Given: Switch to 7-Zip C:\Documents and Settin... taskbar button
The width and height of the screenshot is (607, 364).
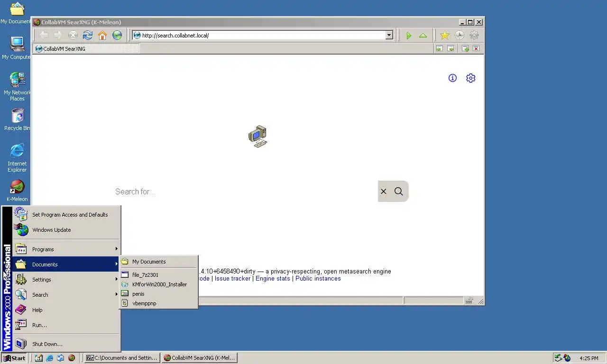Looking at the screenshot, I should [122, 358].
